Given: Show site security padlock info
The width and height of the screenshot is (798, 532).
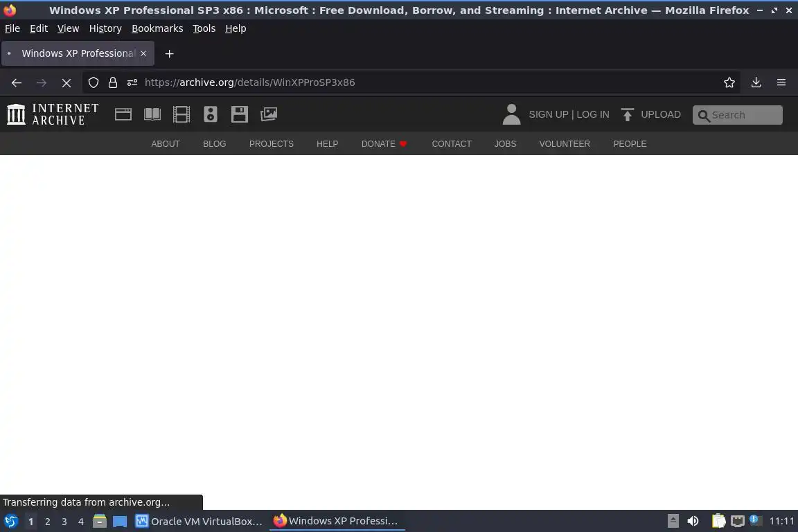Looking at the screenshot, I should coord(113,82).
